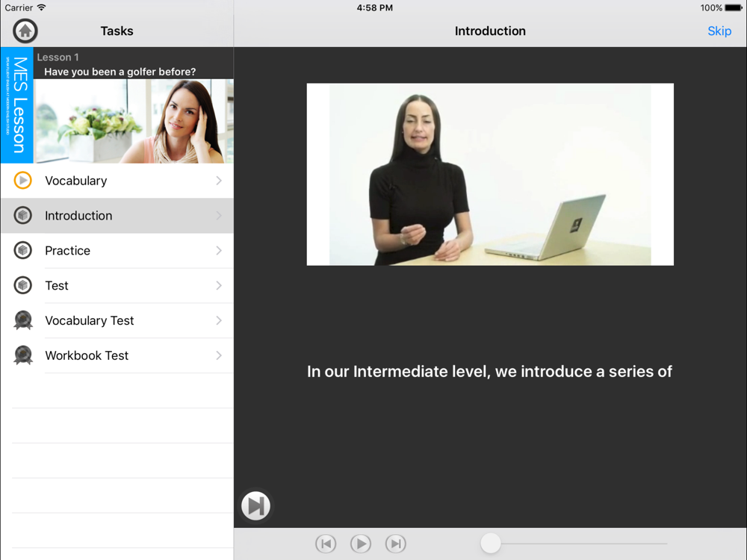Expand Practice row chevron

tap(219, 251)
